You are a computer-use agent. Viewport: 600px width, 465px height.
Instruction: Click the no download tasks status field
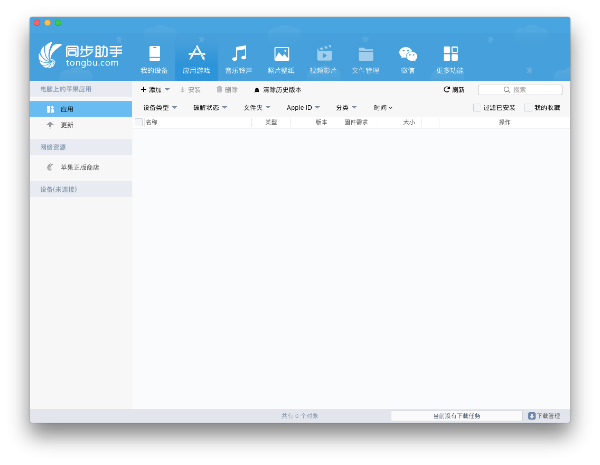click(457, 416)
